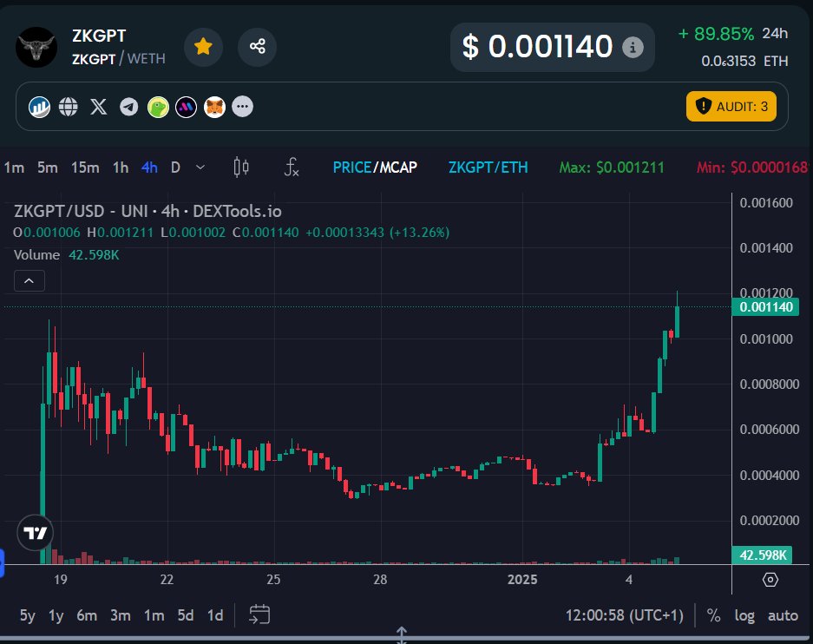Click the +89.85% 24h change value

tap(716, 34)
